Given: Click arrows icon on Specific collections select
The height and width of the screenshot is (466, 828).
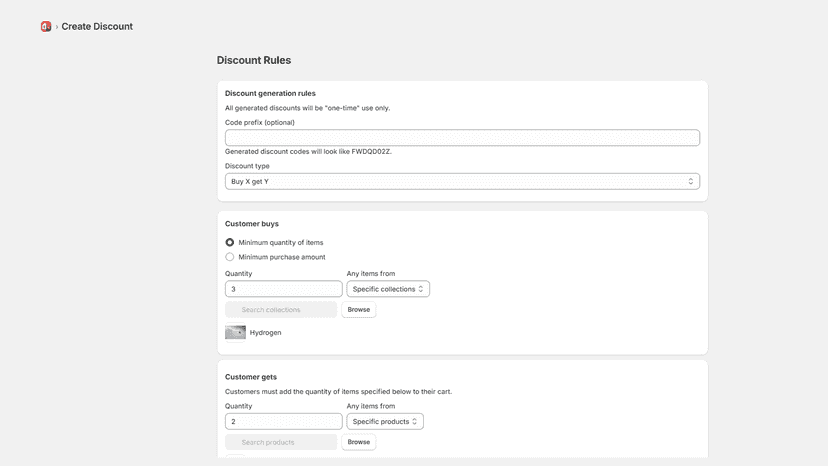Looking at the screenshot, I should [x=421, y=289].
